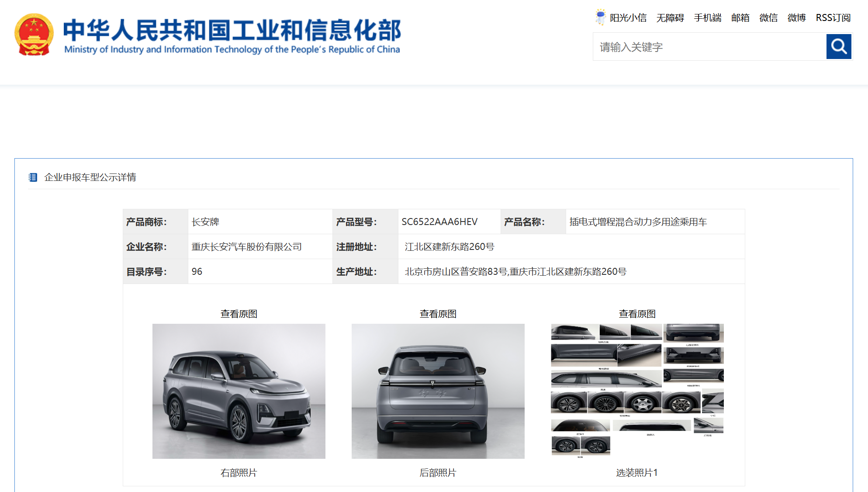Viewport: 868px width, 492px height.
Task: Click the 后部照片 caption
Action: (x=438, y=473)
